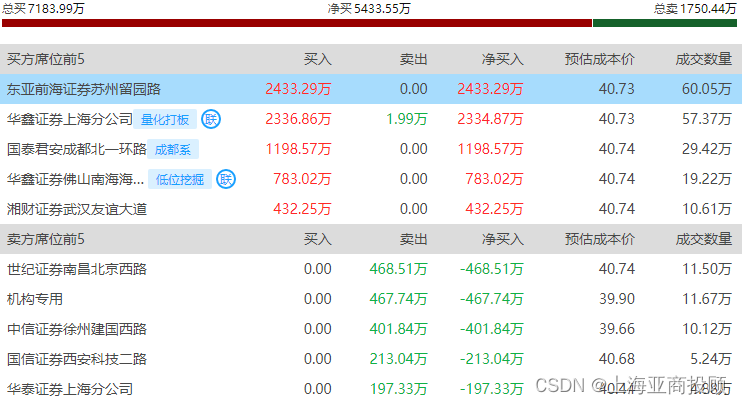This screenshot has width=742, height=404.
Task: Click the -213.04万 net value
Action: click(492, 359)
